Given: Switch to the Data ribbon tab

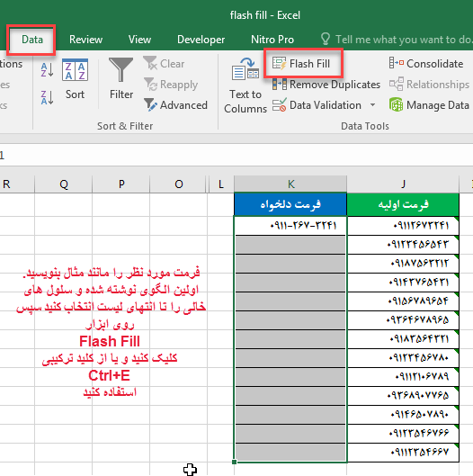Looking at the screenshot, I should pyautogui.click(x=32, y=40).
